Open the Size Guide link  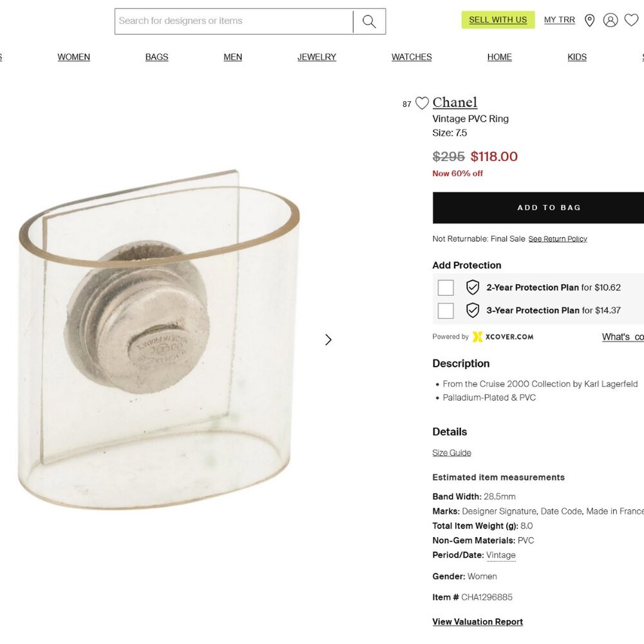[x=451, y=453]
